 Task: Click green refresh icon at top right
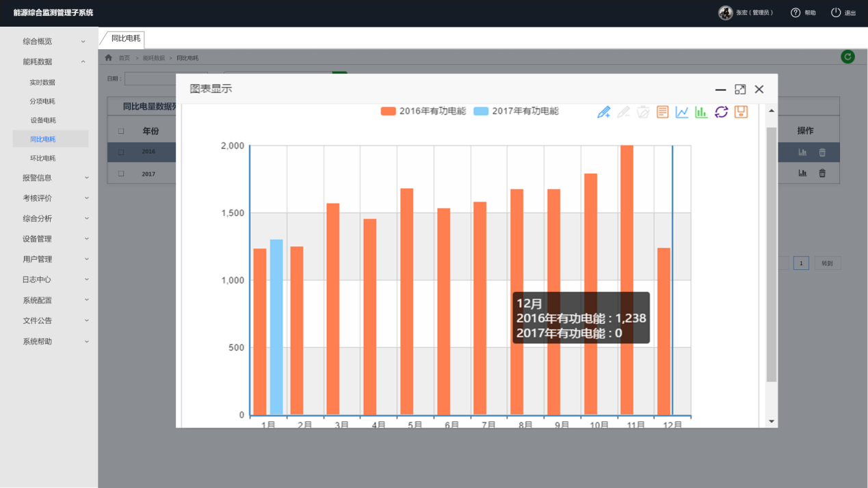coord(847,57)
